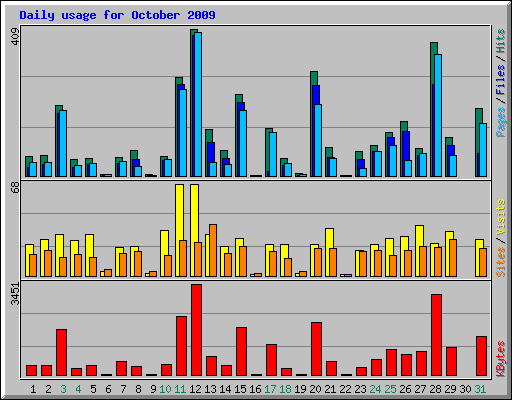Viewport: 512px width, 400px height.
Task: Click day 9 on the x-axis
Action: (153, 389)
